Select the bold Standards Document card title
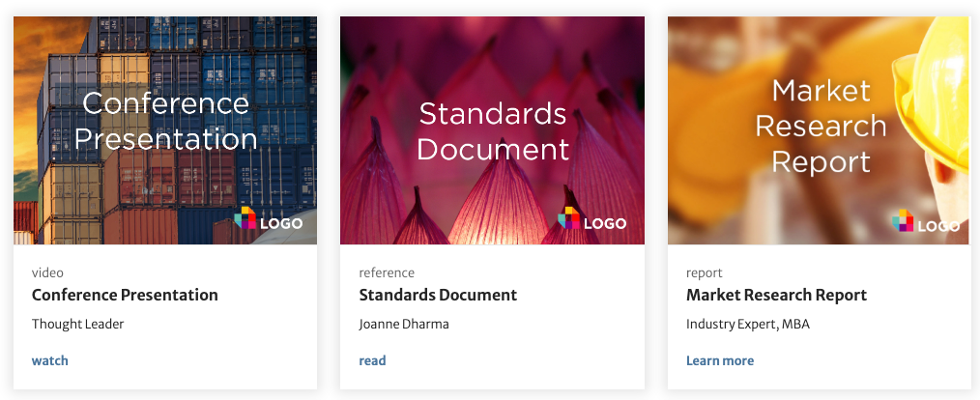The height and width of the screenshot is (400, 980). tap(438, 295)
